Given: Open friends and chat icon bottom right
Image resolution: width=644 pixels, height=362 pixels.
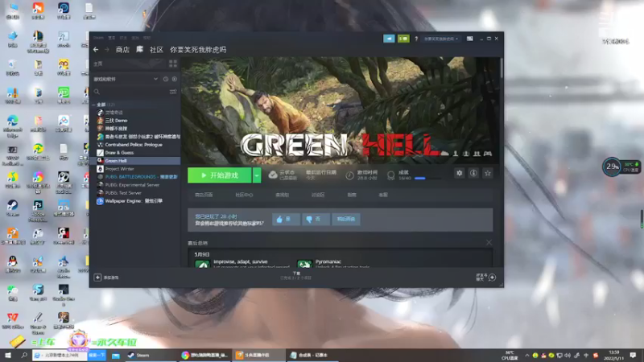Looking at the screenshot, I should [492, 278].
